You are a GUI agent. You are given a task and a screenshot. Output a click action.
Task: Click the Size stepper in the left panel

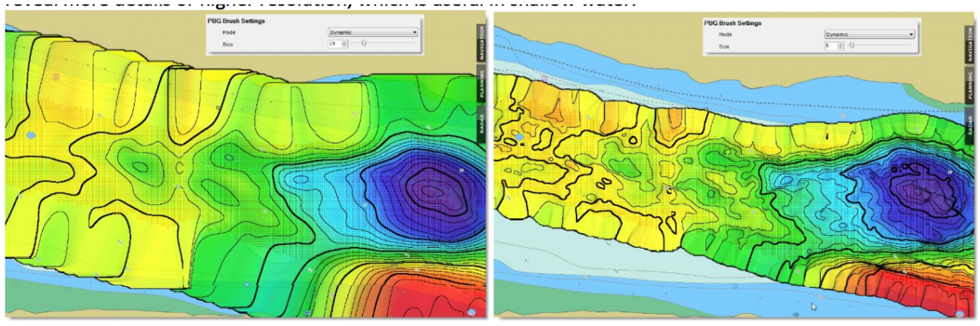coord(345,44)
